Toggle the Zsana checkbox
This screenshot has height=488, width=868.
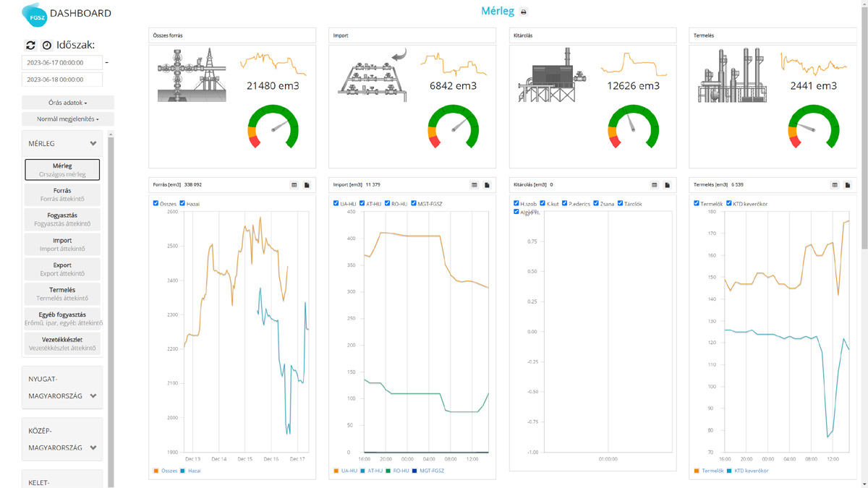tap(595, 203)
